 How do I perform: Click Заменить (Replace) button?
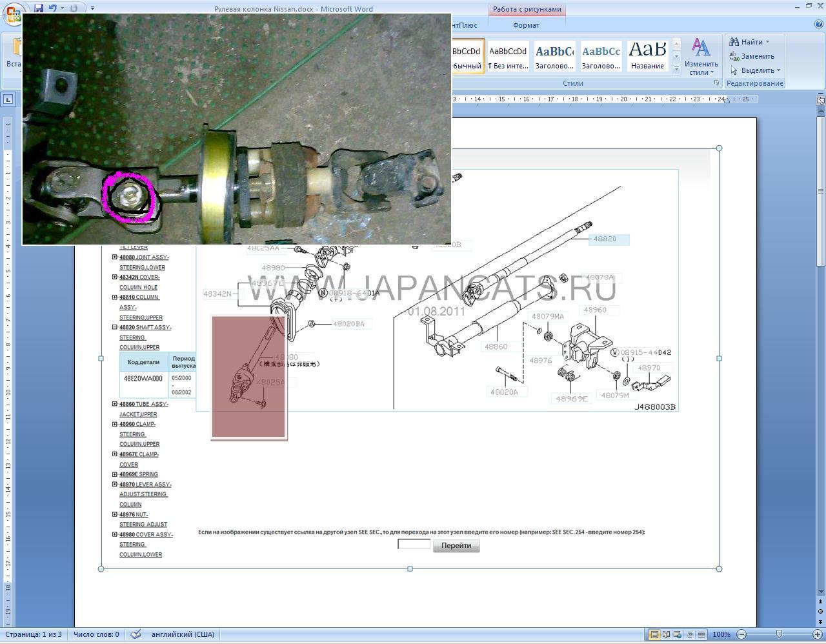point(752,56)
